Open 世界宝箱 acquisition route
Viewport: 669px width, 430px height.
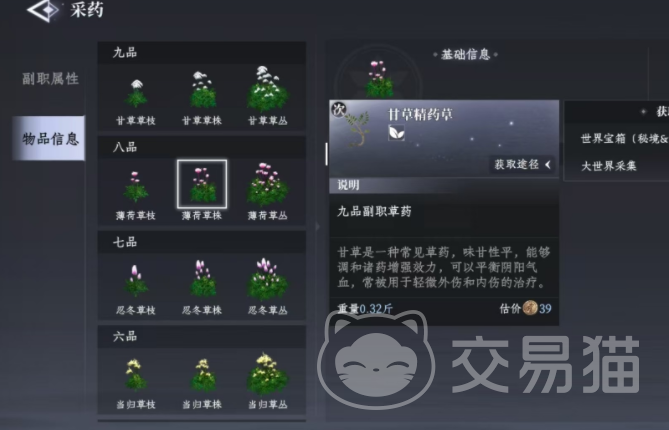coord(624,139)
